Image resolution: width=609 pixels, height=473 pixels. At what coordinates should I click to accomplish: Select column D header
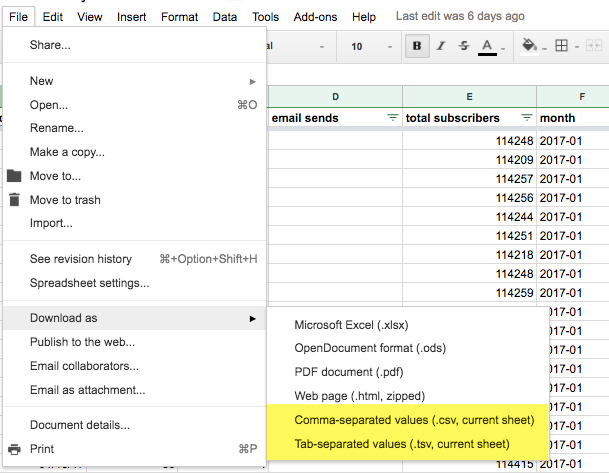pyautogui.click(x=335, y=97)
